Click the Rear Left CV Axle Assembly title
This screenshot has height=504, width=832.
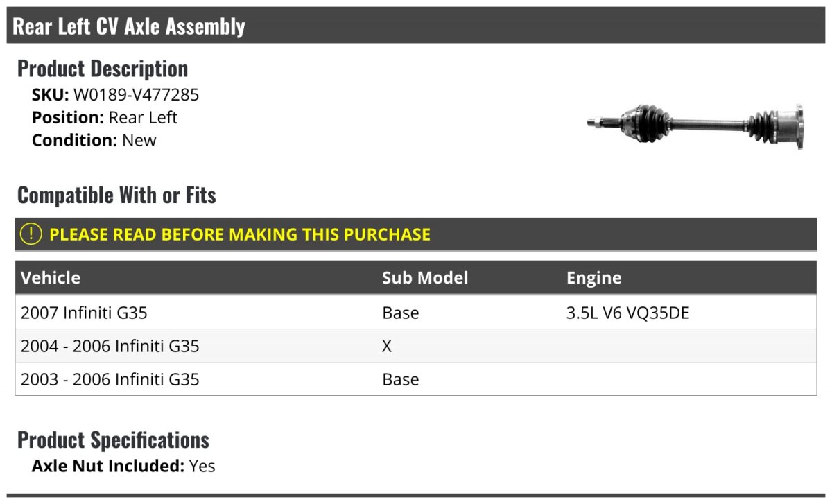pyautogui.click(x=129, y=26)
